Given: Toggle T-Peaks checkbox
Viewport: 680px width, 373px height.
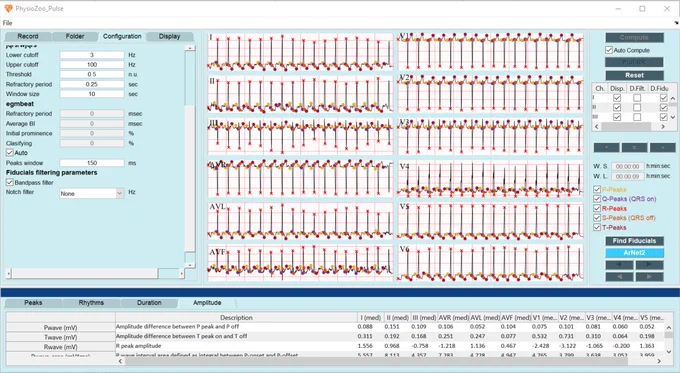Looking at the screenshot, I should click(x=597, y=227).
